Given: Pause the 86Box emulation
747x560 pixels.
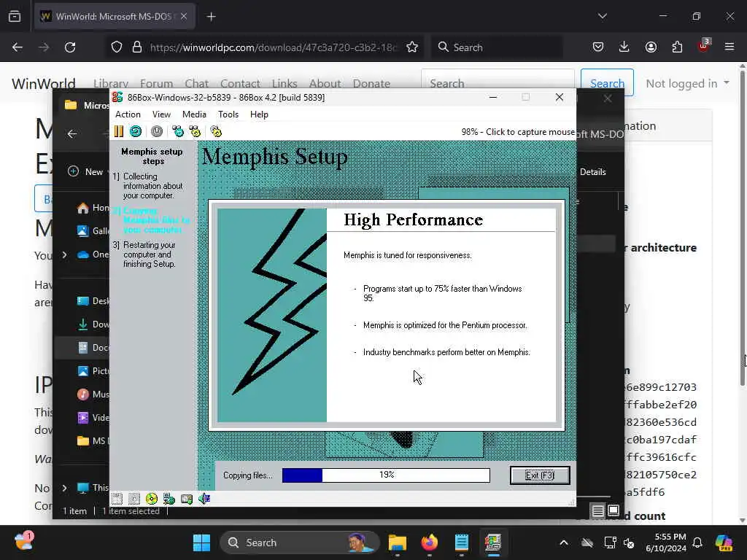Looking at the screenshot, I should [119, 131].
